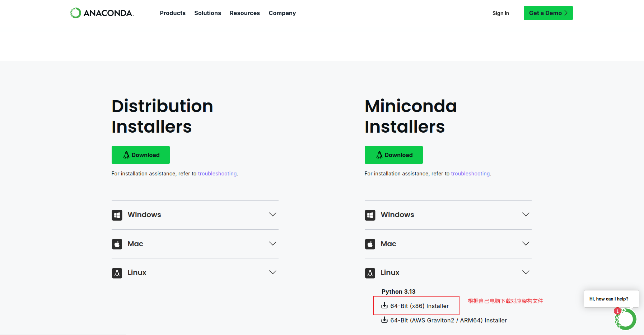
Task: Click the Linux penguin icon in Miniconda section
Action: pyautogui.click(x=370, y=273)
